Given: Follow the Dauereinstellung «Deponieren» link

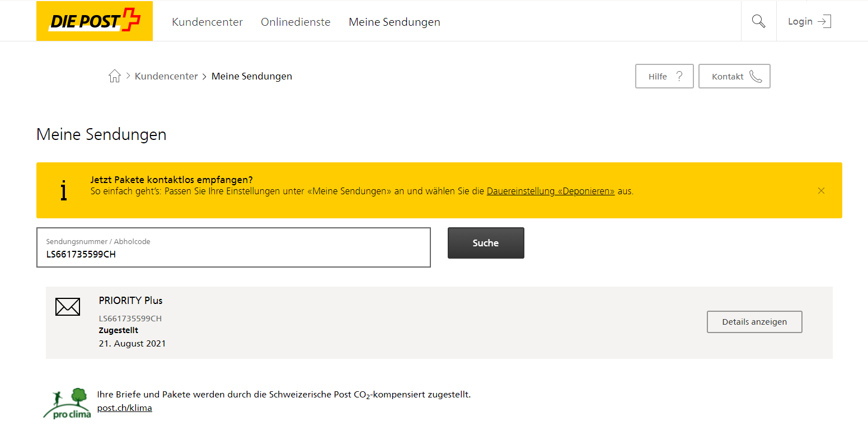Looking at the screenshot, I should tap(550, 191).
